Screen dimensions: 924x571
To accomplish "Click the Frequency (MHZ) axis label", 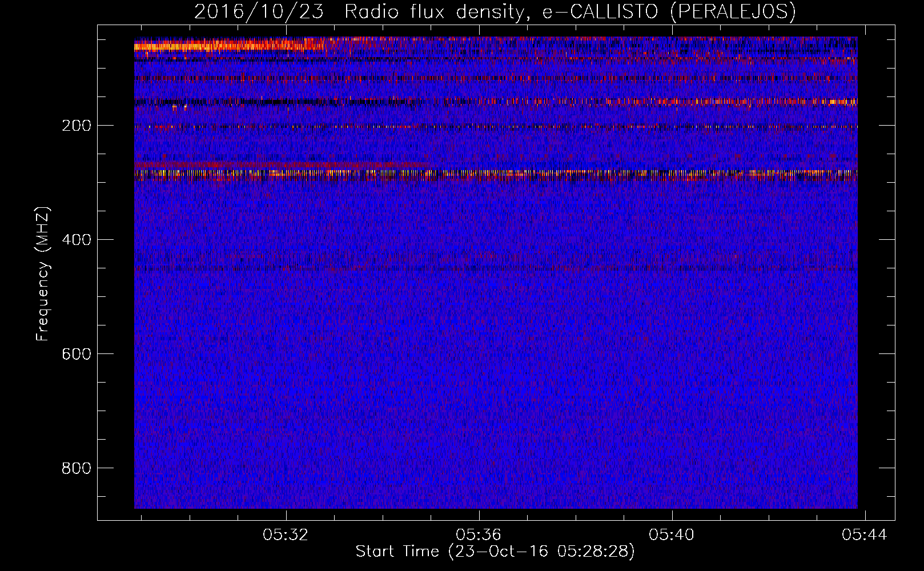I will [43, 274].
